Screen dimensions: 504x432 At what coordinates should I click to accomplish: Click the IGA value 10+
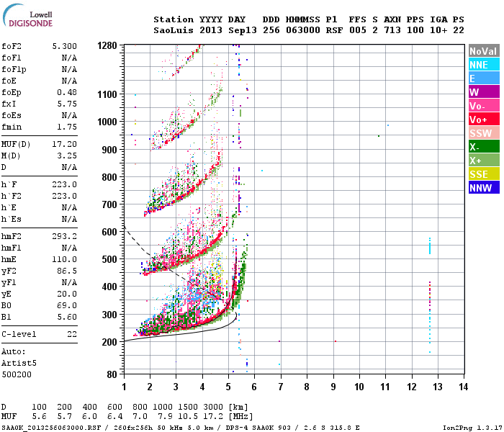pyautogui.click(x=438, y=30)
